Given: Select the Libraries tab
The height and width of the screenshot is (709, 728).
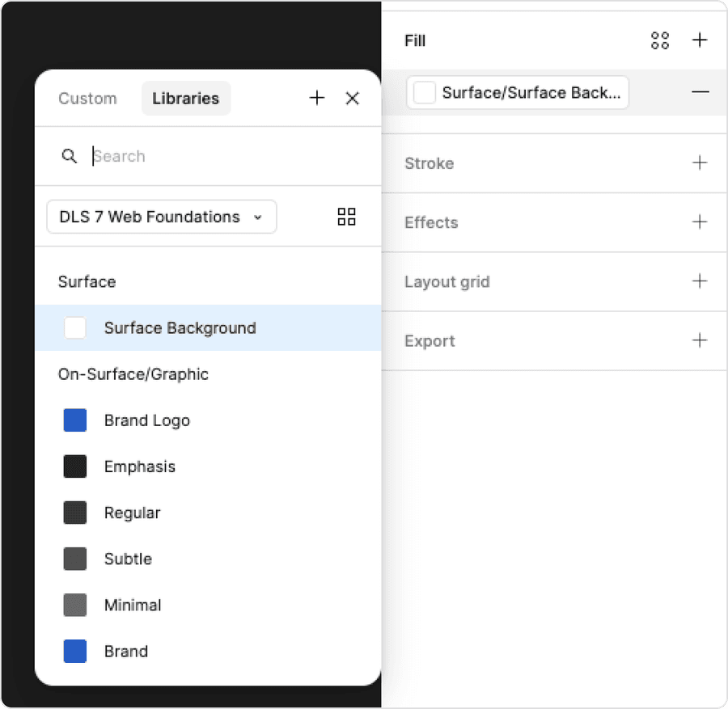Looking at the screenshot, I should 185,98.
